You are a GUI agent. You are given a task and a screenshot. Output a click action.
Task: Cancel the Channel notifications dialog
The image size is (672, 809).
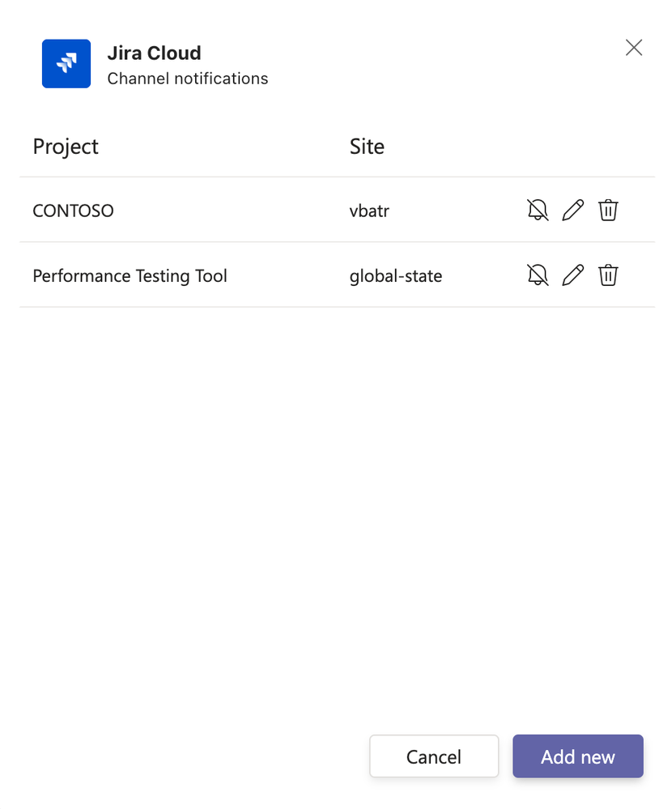pyautogui.click(x=434, y=756)
